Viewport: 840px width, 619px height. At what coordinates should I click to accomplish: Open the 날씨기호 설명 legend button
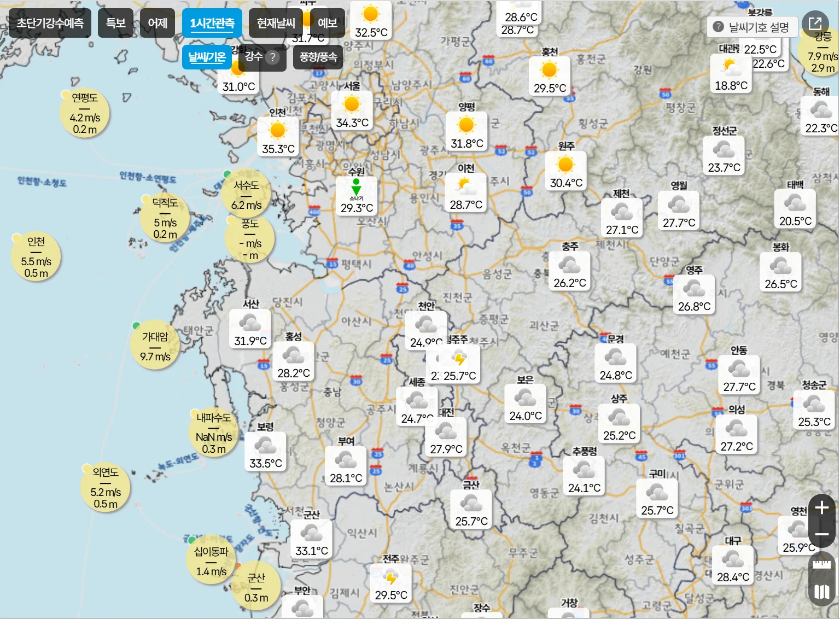[x=752, y=27]
